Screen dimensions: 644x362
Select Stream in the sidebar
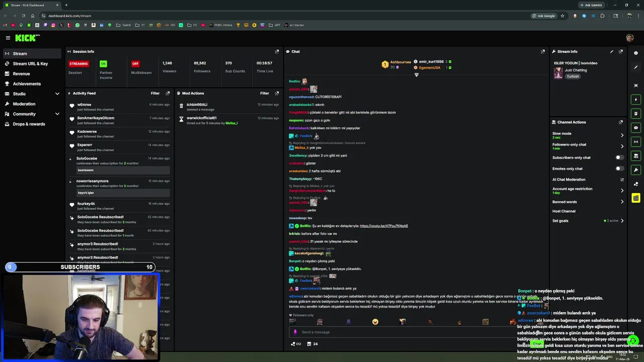point(32,53)
